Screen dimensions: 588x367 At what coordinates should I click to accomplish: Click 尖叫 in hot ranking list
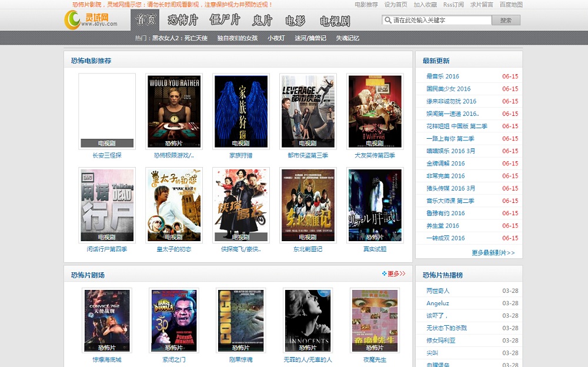[432, 353]
